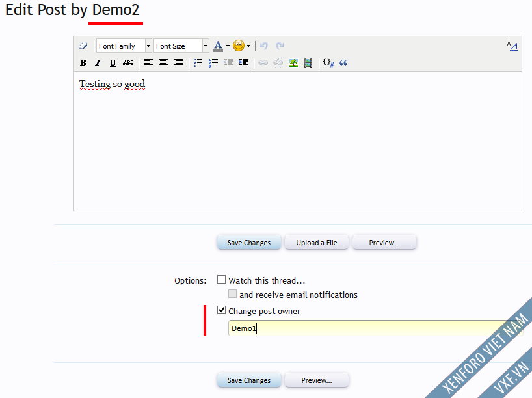Image resolution: width=532 pixels, height=398 pixels.
Task: Click the top Preview button
Action: point(384,243)
